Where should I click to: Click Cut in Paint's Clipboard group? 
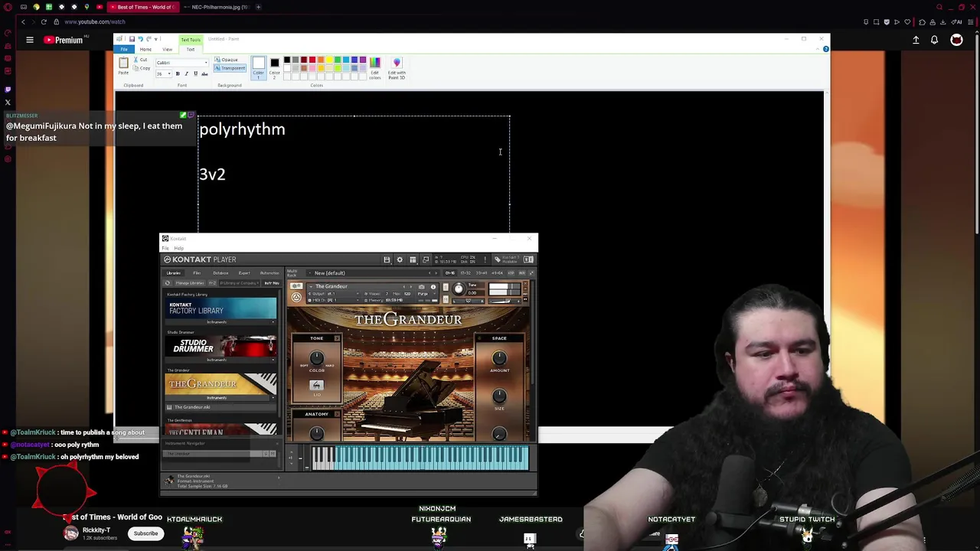pyautogui.click(x=140, y=60)
